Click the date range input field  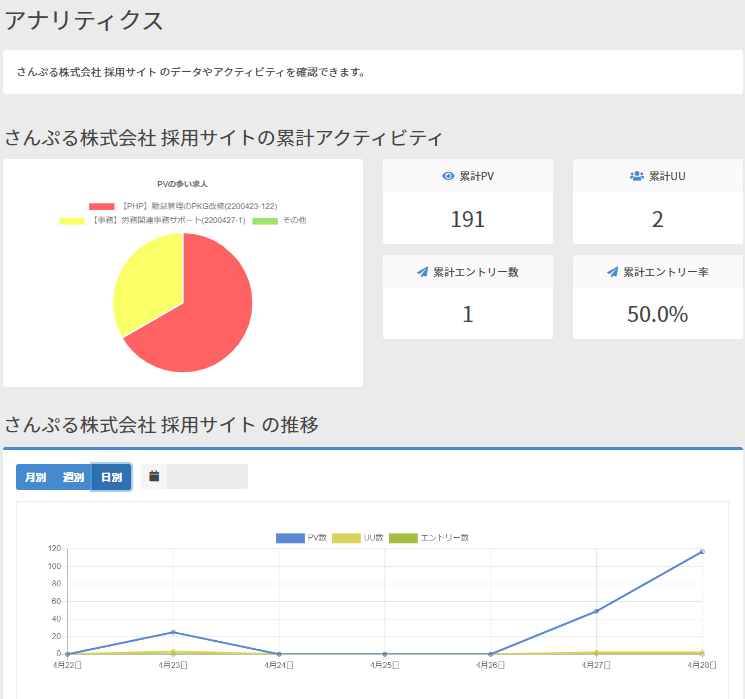tap(207, 477)
